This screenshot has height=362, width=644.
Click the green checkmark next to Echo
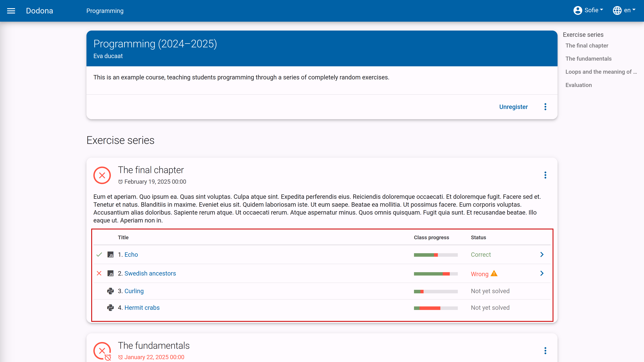point(99,255)
